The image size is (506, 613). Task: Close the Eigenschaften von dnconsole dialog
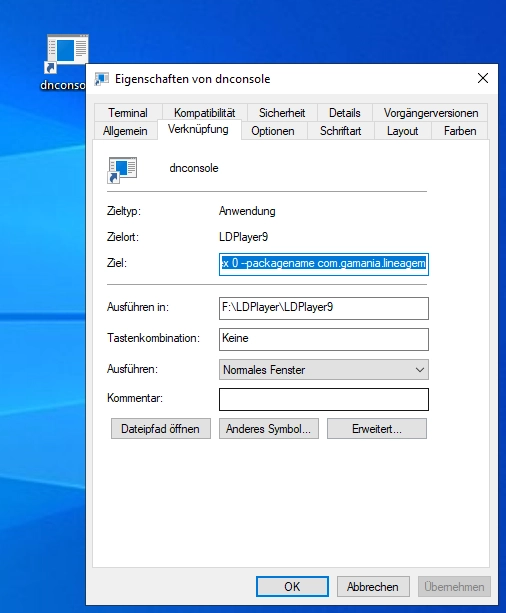pyautogui.click(x=483, y=78)
